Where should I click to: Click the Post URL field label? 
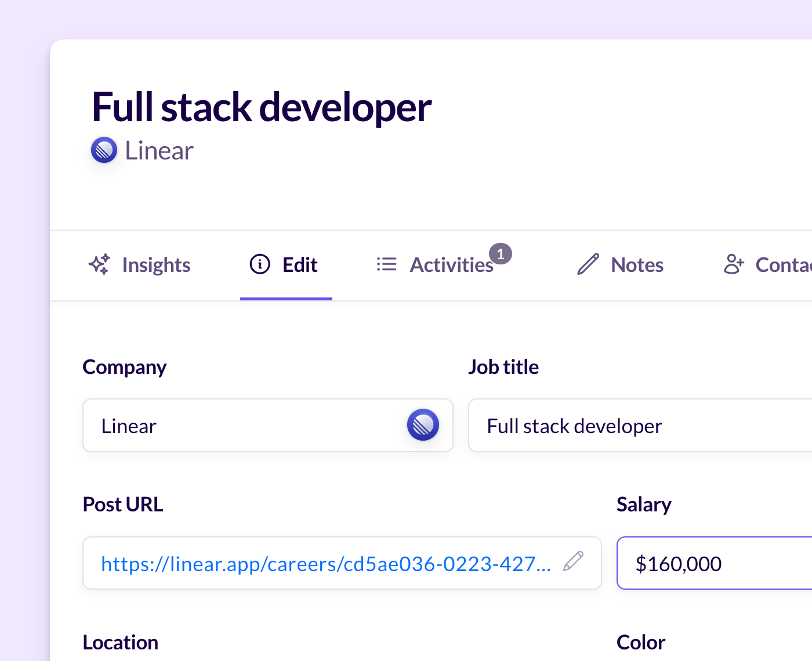click(123, 504)
